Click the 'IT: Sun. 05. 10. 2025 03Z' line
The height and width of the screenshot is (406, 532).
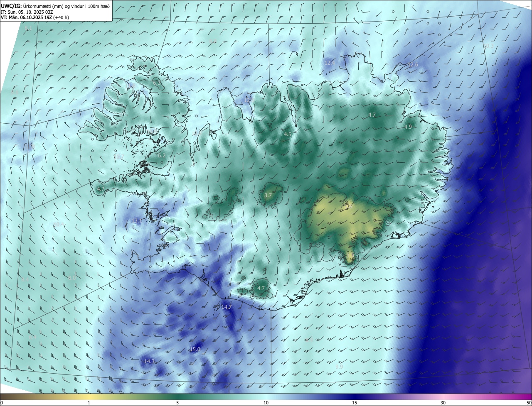pos(27,12)
